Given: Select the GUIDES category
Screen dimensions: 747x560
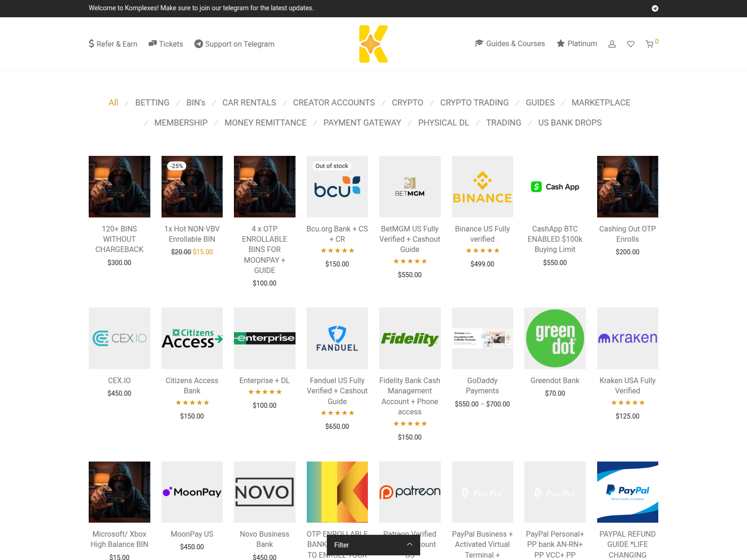Looking at the screenshot, I should click(x=540, y=103).
